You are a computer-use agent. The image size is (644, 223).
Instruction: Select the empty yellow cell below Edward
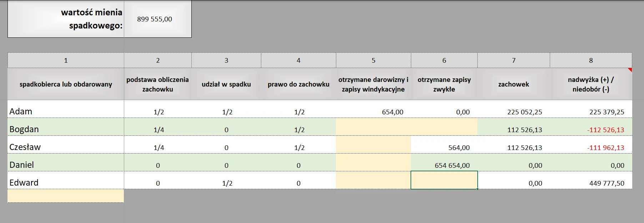point(66,196)
